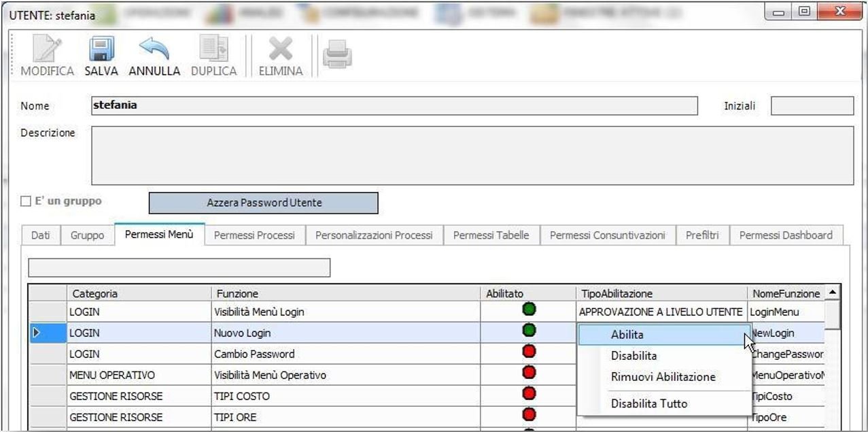This screenshot has width=868, height=432.
Task: Click the Azzera Password Utente button
Action: pos(264,203)
